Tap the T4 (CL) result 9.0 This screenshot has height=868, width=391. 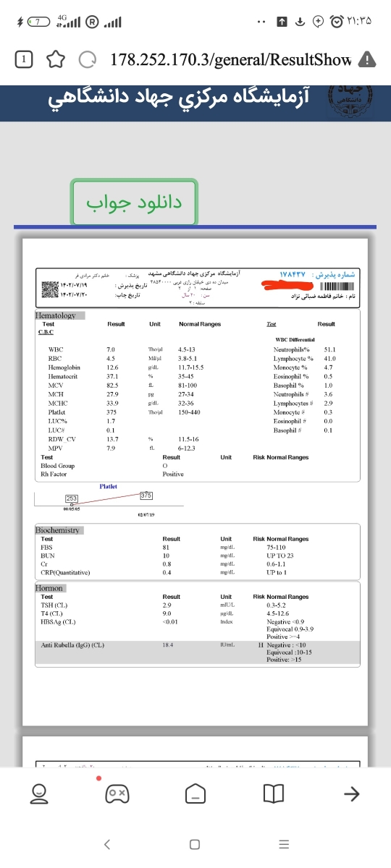(167, 613)
